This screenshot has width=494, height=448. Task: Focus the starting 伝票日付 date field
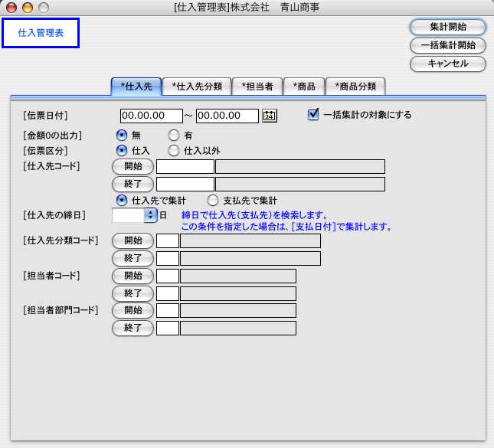coord(151,116)
